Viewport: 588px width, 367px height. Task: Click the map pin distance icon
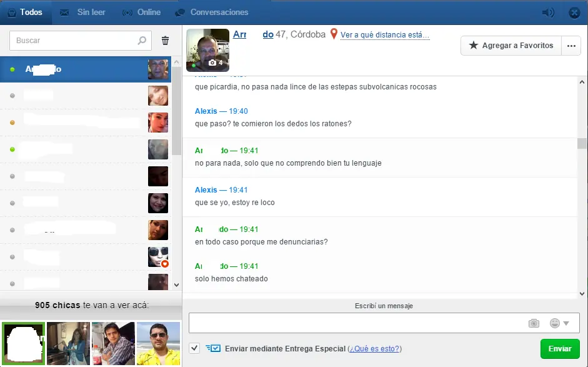pos(334,34)
